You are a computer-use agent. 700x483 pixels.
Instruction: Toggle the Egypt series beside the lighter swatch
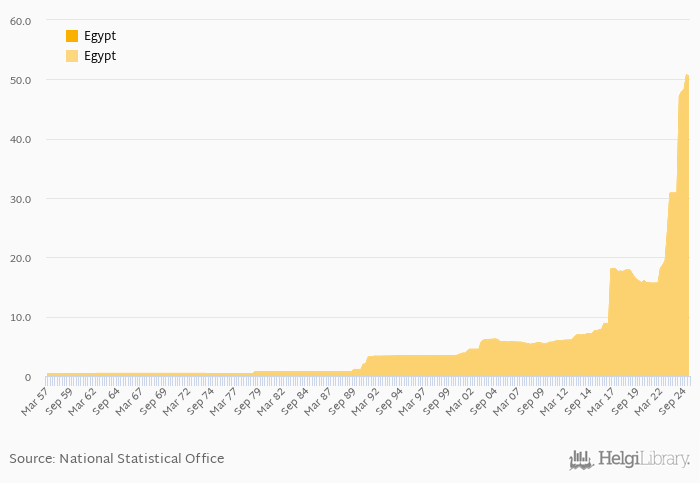coord(100,56)
